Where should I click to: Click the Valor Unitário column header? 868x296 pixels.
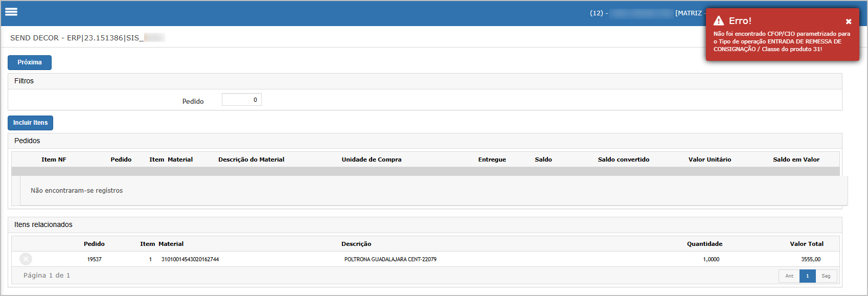[x=710, y=160]
